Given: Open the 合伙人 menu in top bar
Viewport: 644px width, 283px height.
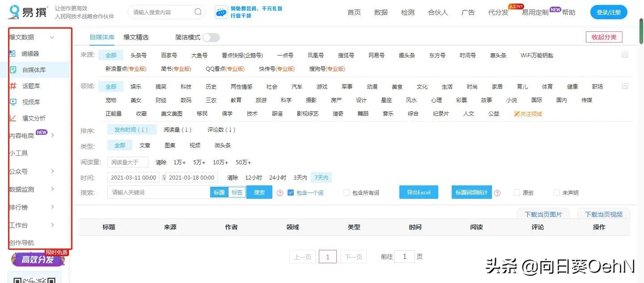Looking at the screenshot, I should pyautogui.click(x=437, y=12).
